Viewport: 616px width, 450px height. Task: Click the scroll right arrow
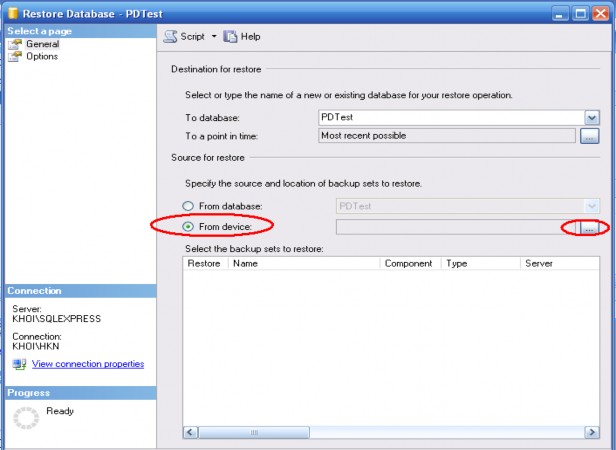592,432
